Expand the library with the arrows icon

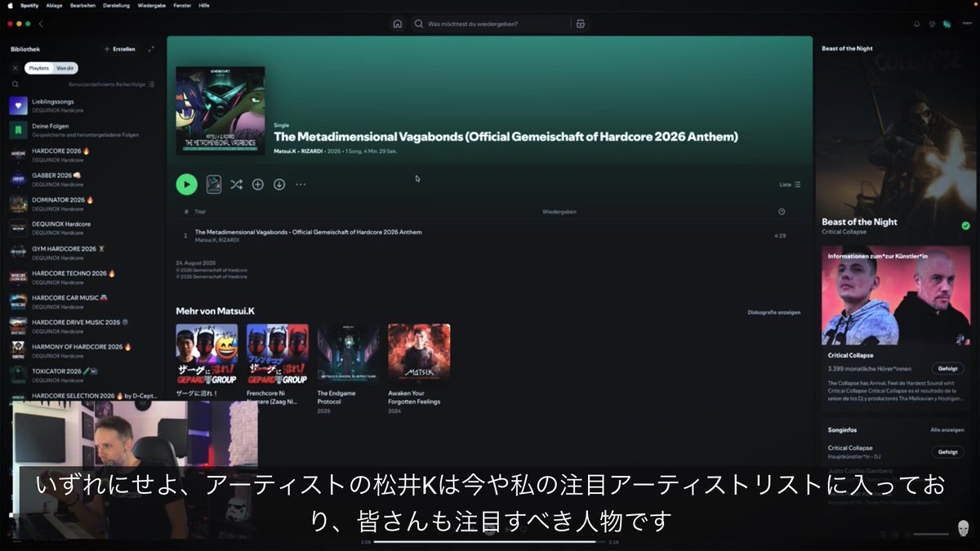151,49
